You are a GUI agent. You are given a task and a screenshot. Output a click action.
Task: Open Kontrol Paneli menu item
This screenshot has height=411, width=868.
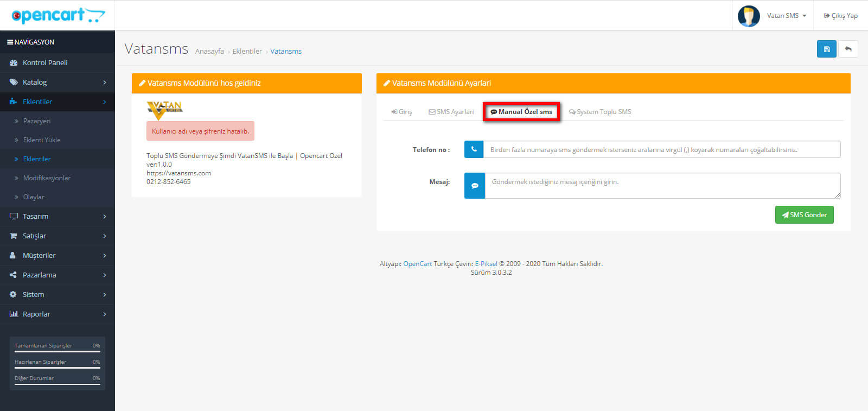click(58, 63)
